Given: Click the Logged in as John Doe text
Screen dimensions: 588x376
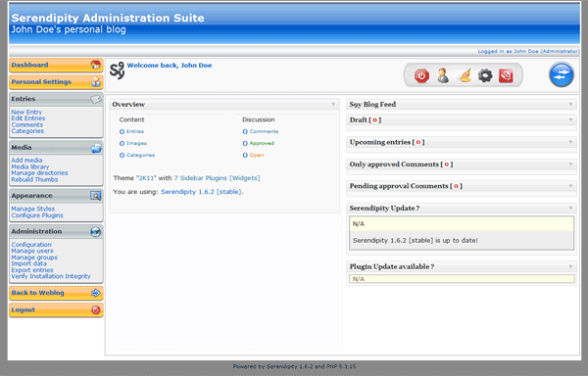Looking at the screenshot, I should (x=528, y=51).
